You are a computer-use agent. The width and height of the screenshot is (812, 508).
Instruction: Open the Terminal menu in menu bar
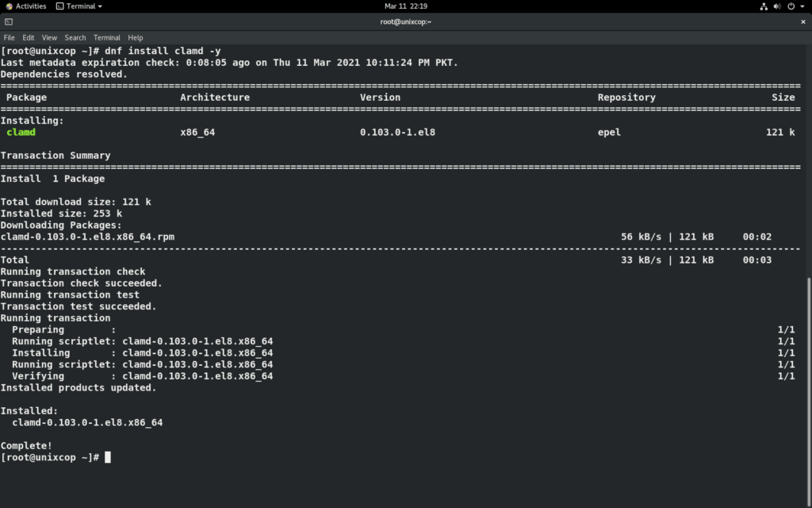point(107,38)
